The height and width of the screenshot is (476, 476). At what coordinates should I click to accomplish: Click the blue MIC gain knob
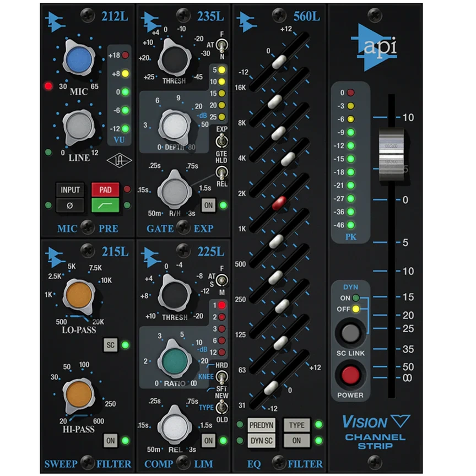79,58
